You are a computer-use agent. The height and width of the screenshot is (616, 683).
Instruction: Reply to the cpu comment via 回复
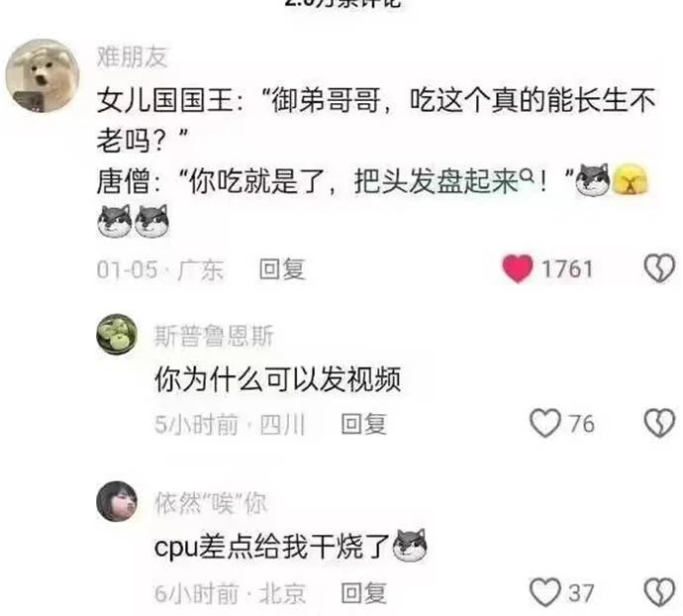pyautogui.click(x=363, y=593)
